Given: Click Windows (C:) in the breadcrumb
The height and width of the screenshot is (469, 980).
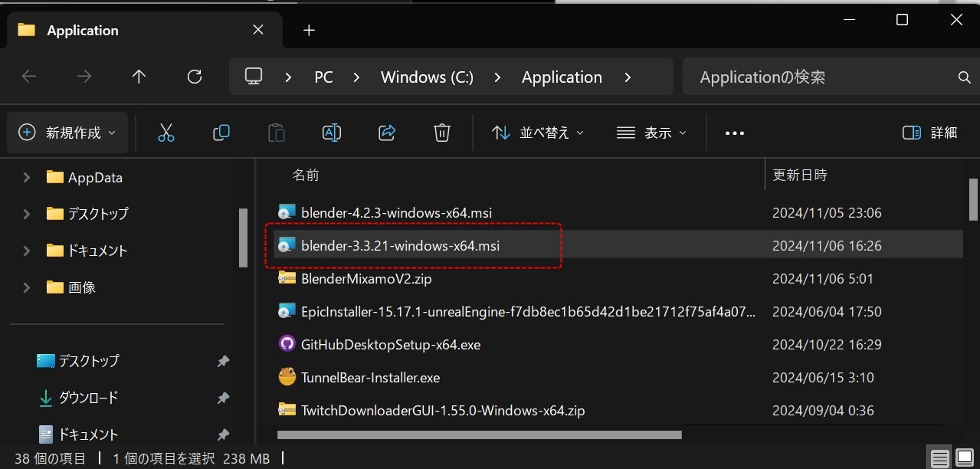Looking at the screenshot, I should coord(427,77).
